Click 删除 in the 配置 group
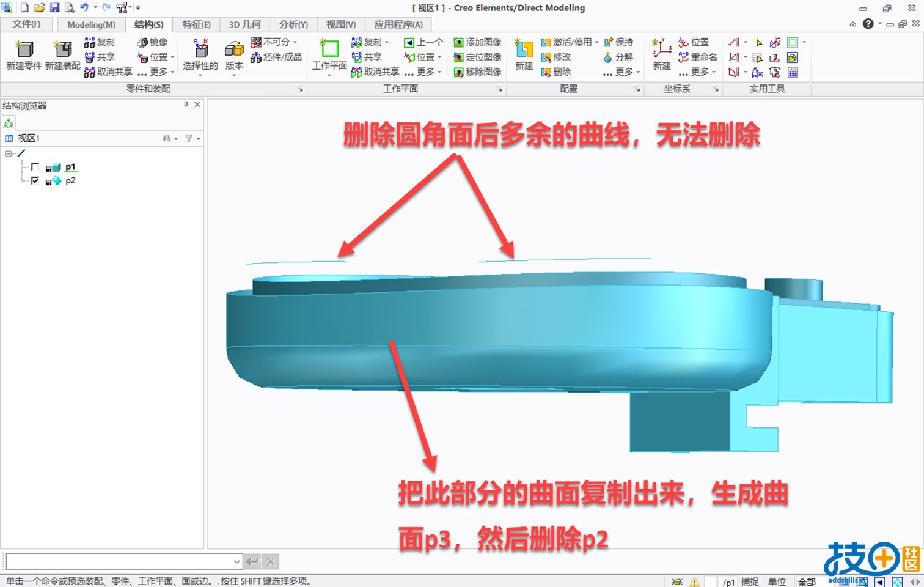 [x=556, y=72]
